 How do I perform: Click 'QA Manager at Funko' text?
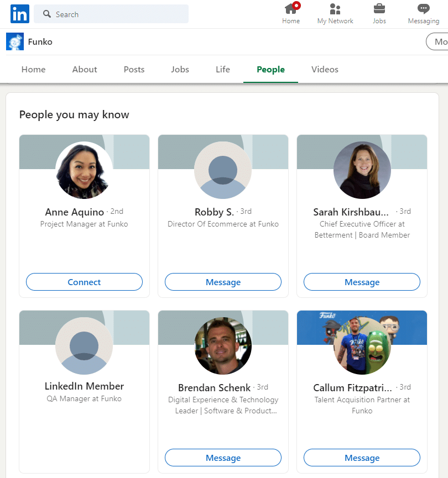tap(84, 399)
